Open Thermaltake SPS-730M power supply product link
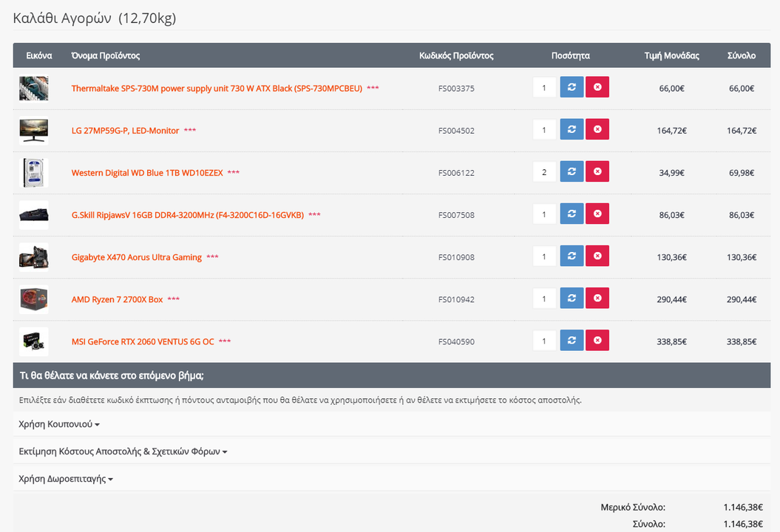This screenshot has height=532, width=780. (x=217, y=89)
